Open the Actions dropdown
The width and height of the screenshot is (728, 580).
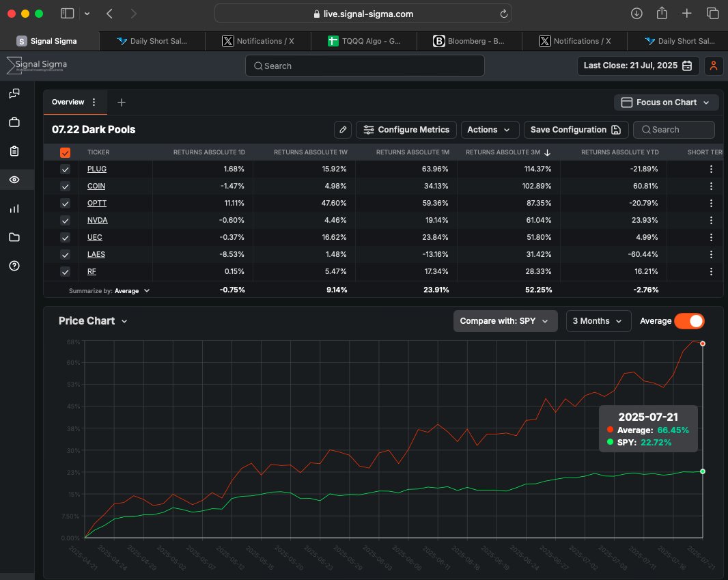[490, 130]
